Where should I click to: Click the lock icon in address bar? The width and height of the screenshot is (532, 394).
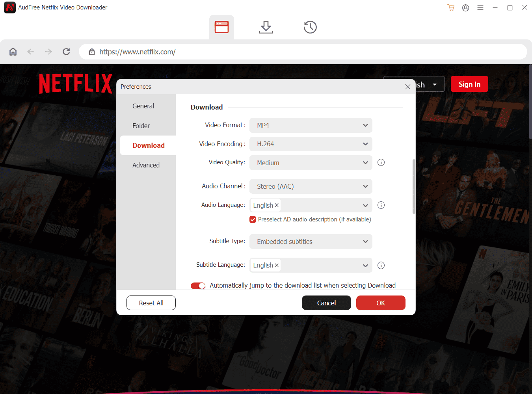92,52
